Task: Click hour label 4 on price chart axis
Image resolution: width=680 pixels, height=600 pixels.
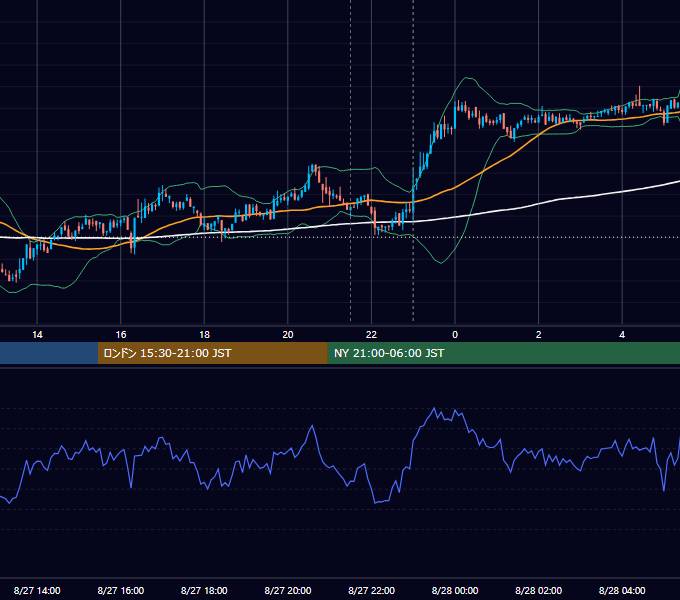Action: (622, 335)
